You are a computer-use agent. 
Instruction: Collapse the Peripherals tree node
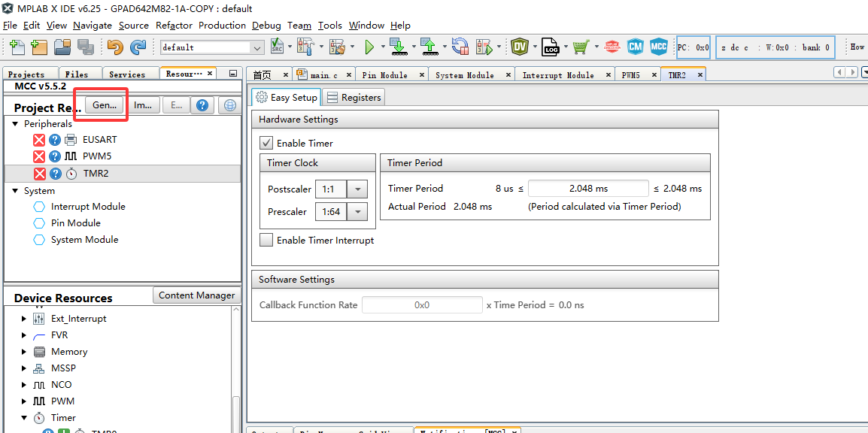[15, 124]
